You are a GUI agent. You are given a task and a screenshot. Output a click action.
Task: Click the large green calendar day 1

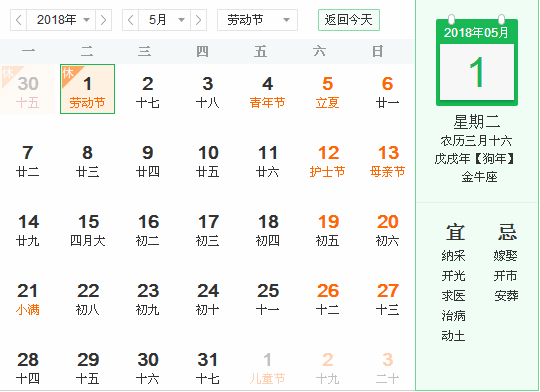point(477,72)
